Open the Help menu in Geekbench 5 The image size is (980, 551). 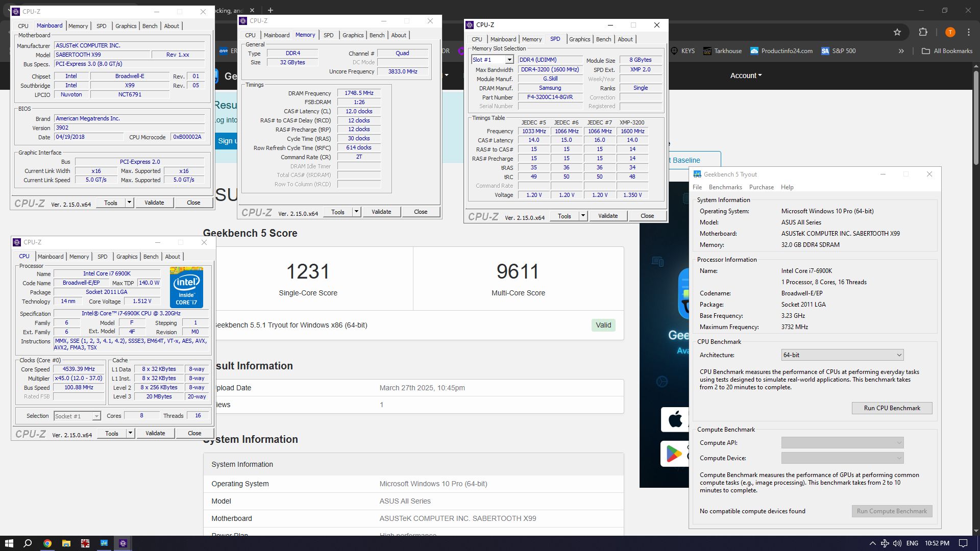pyautogui.click(x=787, y=187)
